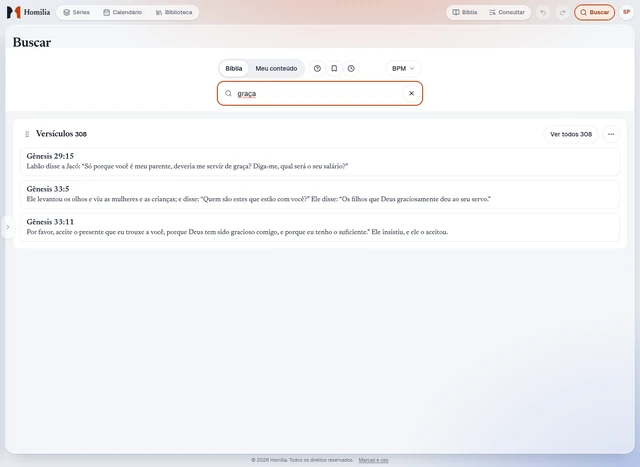Click the undo arrow icon
The image size is (640, 467).
pos(543,12)
